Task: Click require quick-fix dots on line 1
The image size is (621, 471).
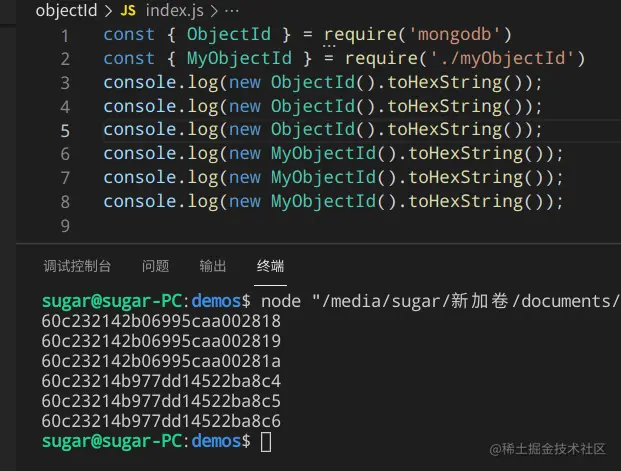Action: 329,46
